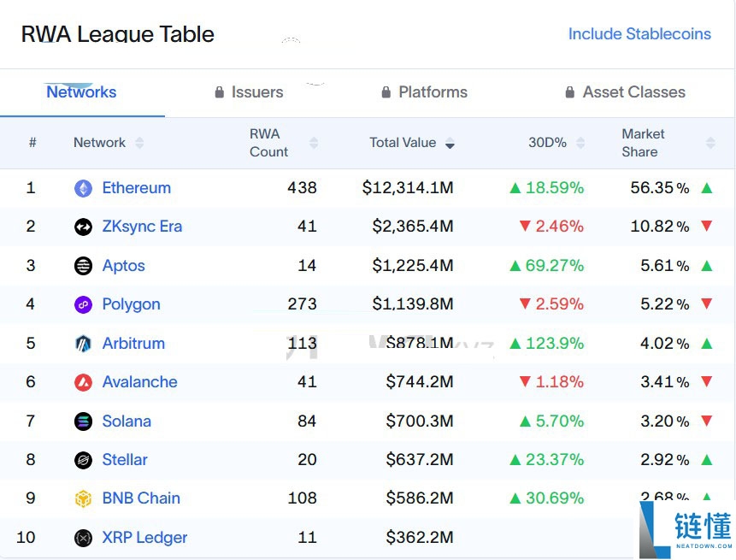Click Ethereum's 56.35% market share
The height and width of the screenshot is (560, 736).
click(x=660, y=188)
